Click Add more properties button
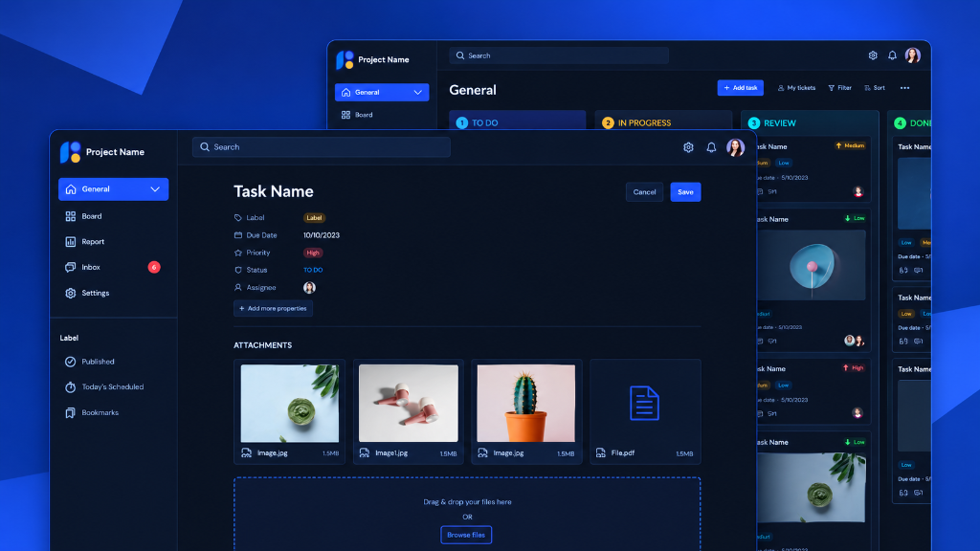Screen dimensions: 980x551 pyautogui.click(x=273, y=309)
